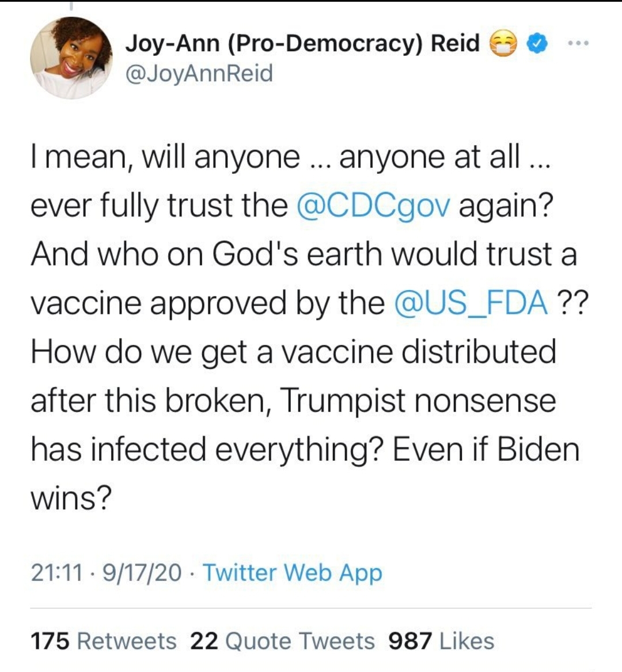
Task: Open the three-dot more options menu
Action: pos(578,43)
